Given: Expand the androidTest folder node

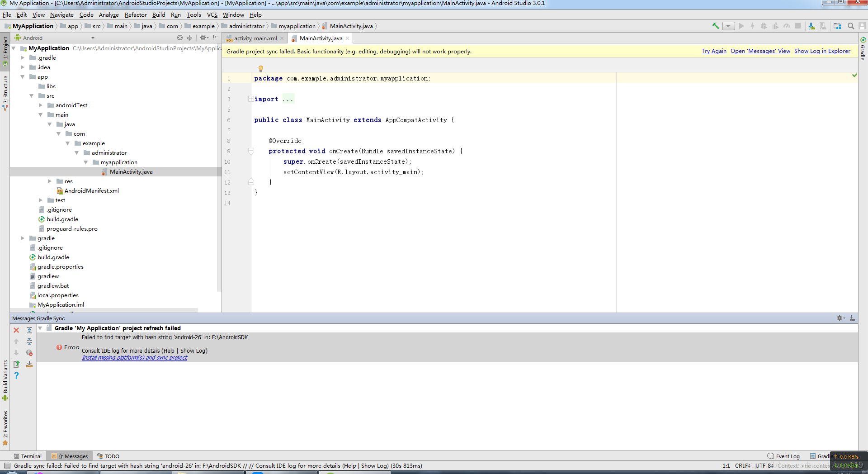Looking at the screenshot, I should [40, 105].
